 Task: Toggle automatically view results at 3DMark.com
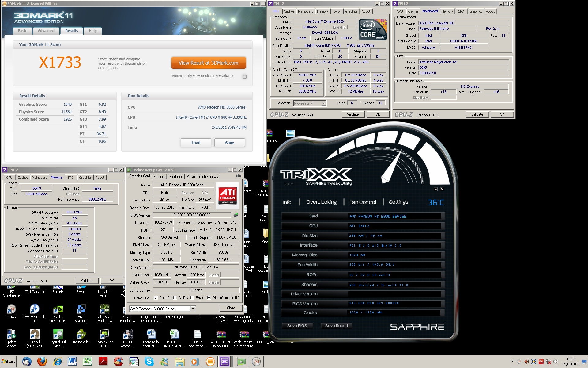pyautogui.click(x=244, y=76)
